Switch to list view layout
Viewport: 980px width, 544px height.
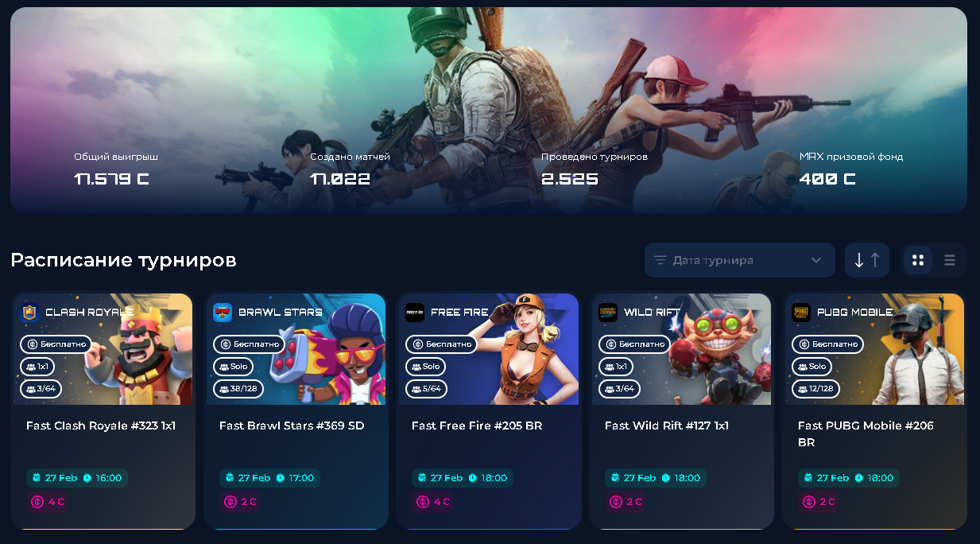coord(950,260)
